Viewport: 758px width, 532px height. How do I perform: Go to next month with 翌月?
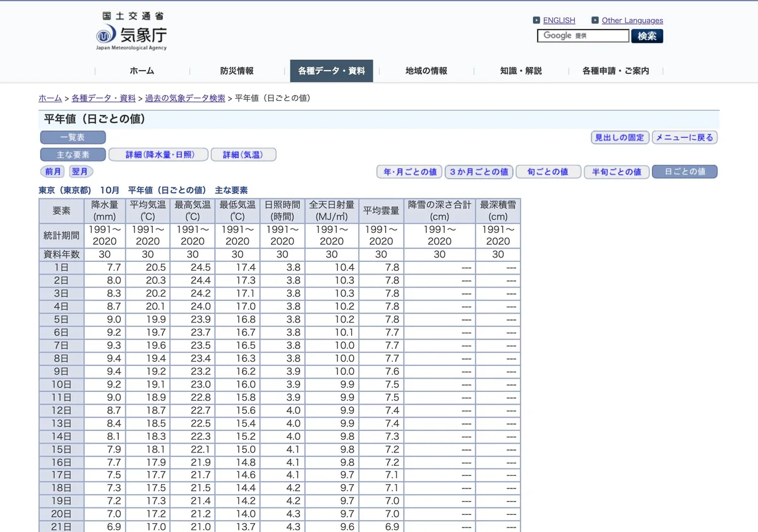(x=80, y=172)
